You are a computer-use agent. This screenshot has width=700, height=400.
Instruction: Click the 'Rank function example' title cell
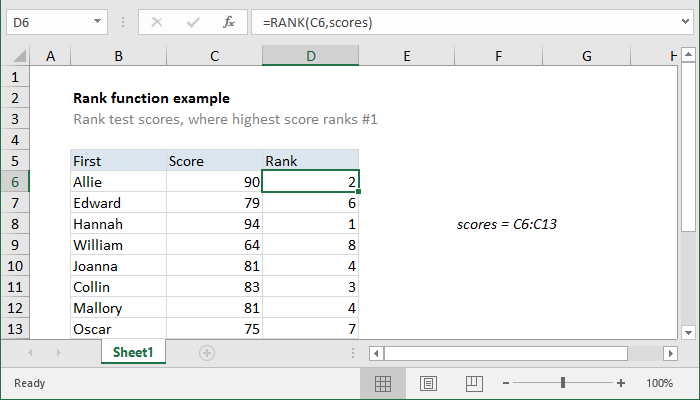pos(151,98)
